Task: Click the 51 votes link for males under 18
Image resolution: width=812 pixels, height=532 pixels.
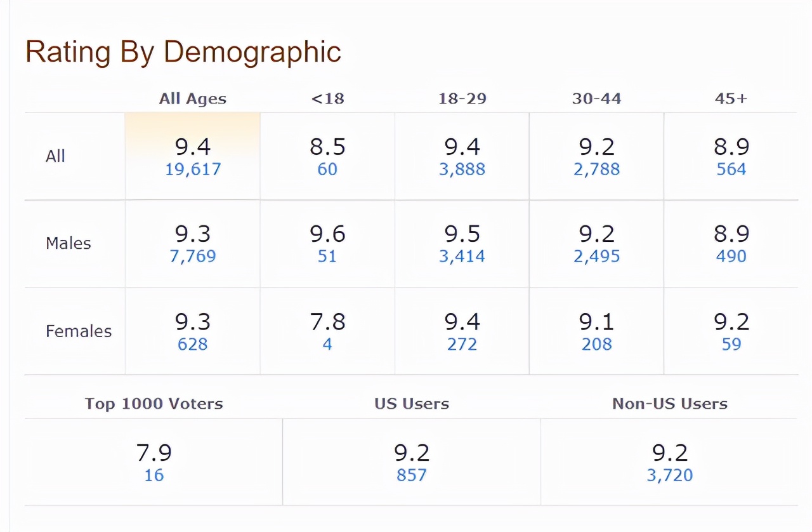Action: pyautogui.click(x=327, y=256)
